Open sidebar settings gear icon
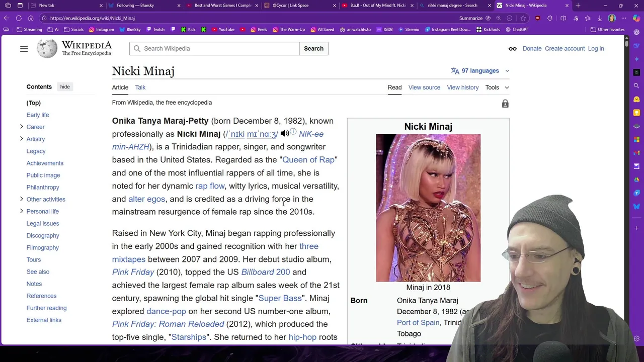This screenshot has width=644, height=362. [x=636, y=339]
